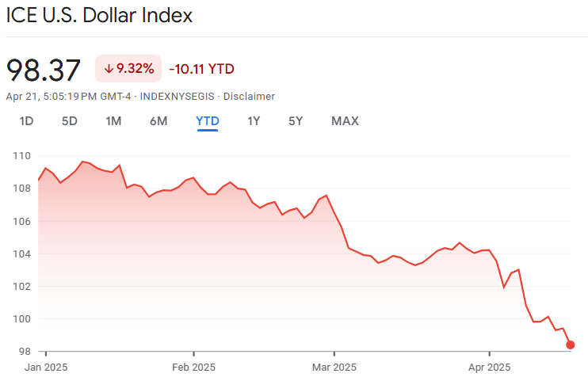Viewport: 588px width, 381px height.
Task: Switch to the 1D time range
Action: click(x=26, y=121)
